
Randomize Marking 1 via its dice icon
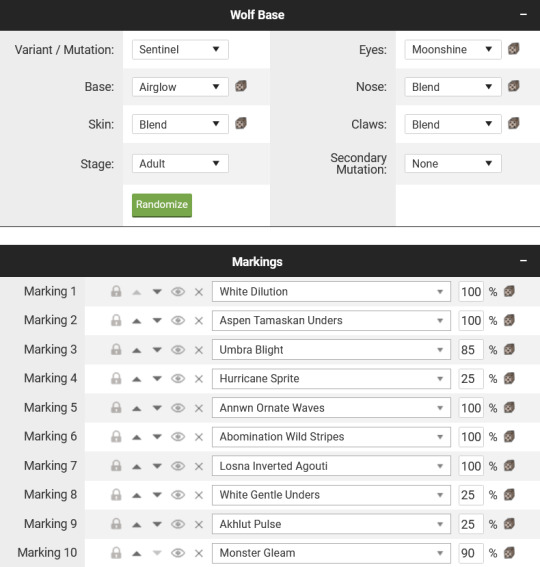tap(509, 291)
